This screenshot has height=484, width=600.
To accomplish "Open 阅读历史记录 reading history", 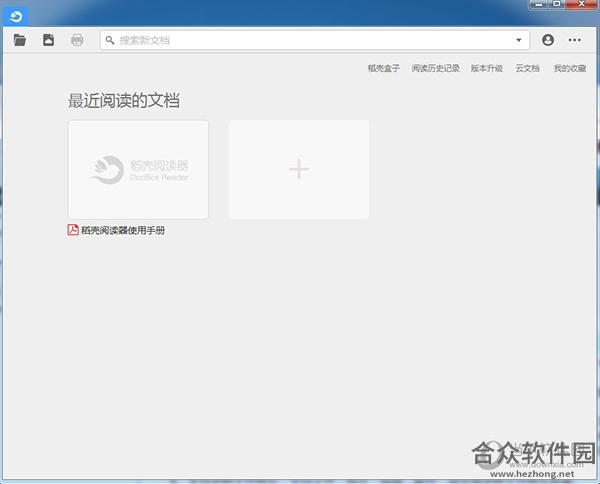I will click(435, 68).
